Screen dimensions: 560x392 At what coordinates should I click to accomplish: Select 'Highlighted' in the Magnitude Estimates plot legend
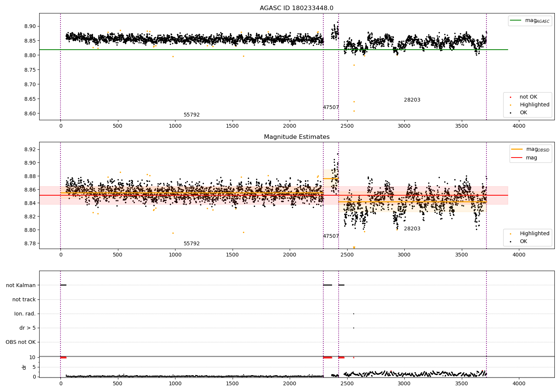click(x=534, y=234)
